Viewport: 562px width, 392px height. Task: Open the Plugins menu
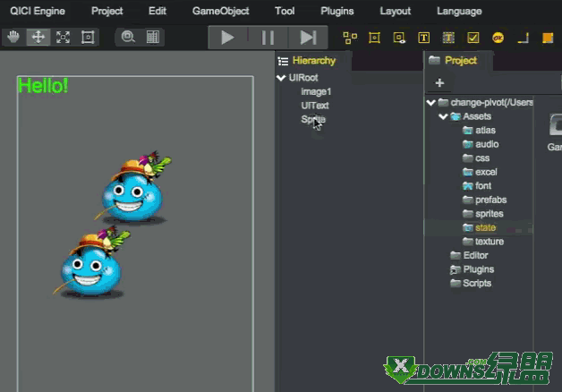[337, 11]
